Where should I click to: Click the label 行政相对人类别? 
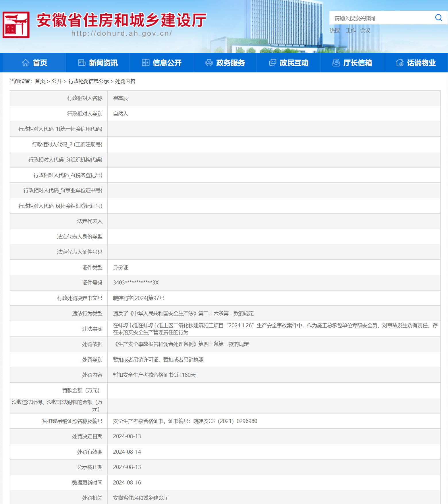point(85,114)
